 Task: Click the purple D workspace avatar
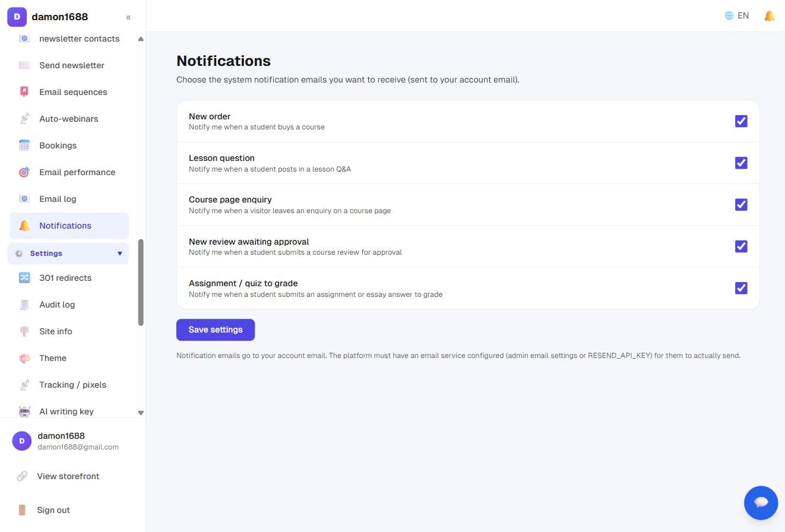click(x=17, y=17)
